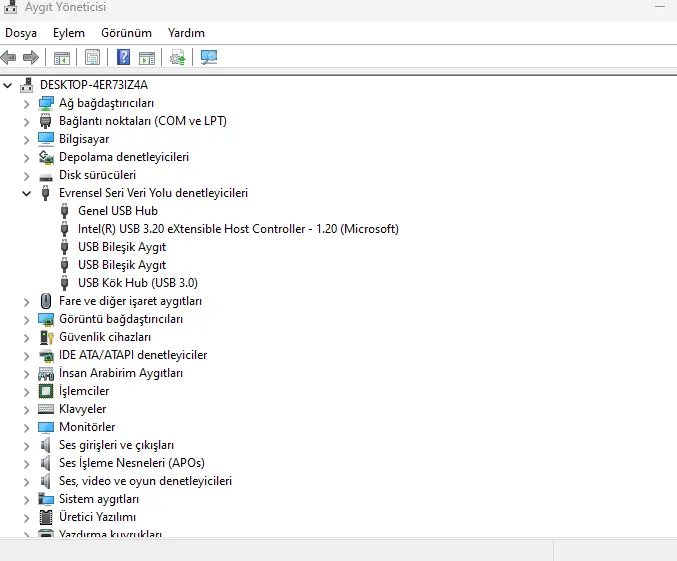Collapse Evrensel Seri Veri Yolu denetleyicileri
Screen dimensions: 677x561
[27, 193]
